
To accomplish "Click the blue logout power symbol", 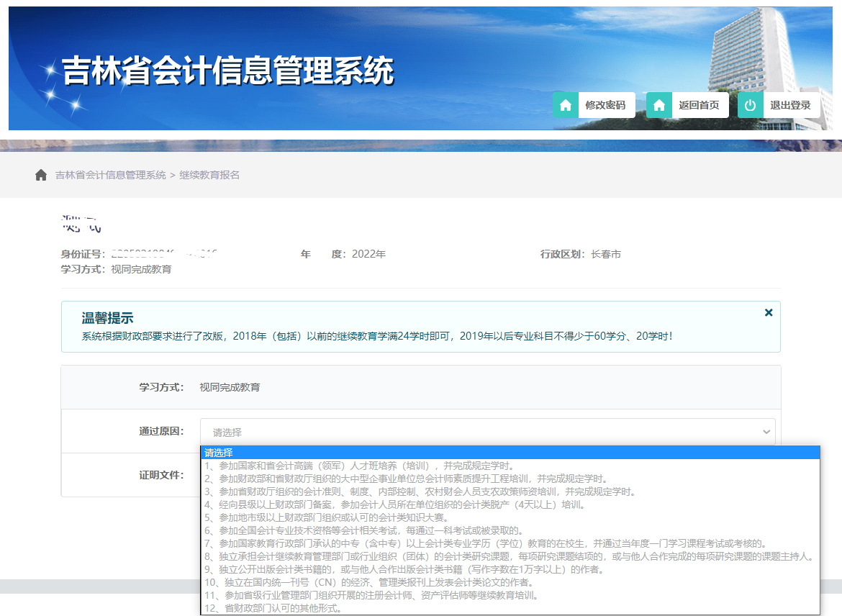I will pos(751,105).
